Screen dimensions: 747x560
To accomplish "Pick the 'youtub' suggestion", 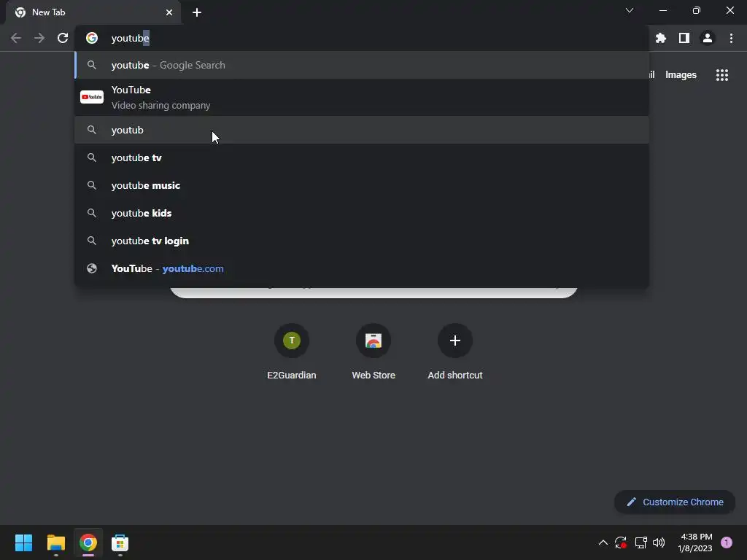I will pyautogui.click(x=362, y=130).
